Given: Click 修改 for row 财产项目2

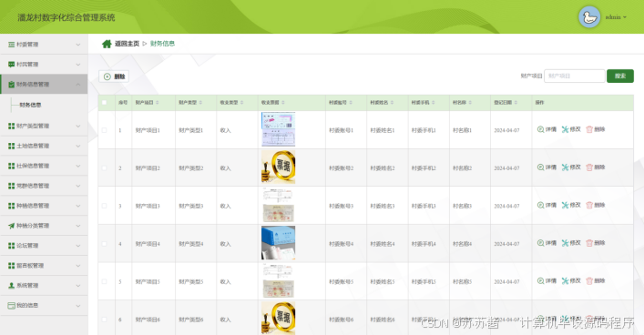Looking at the screenshot, I should click(571, 167).
